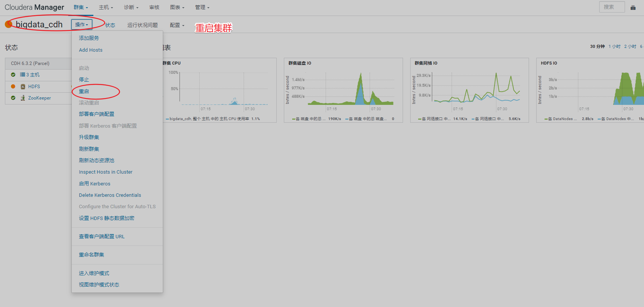Click the bigdata_cdh cluster title
This screenshot has width=644, height=307.
(39, 24)
